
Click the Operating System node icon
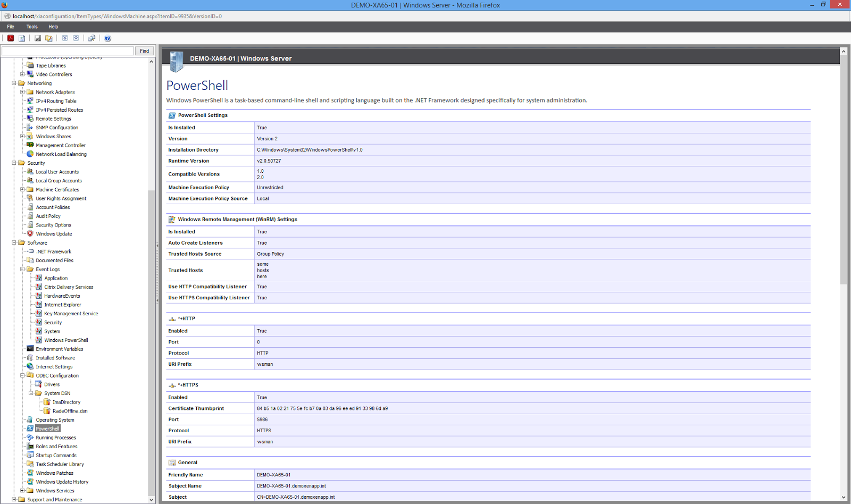pyautogui.click(x=30, y=420)
